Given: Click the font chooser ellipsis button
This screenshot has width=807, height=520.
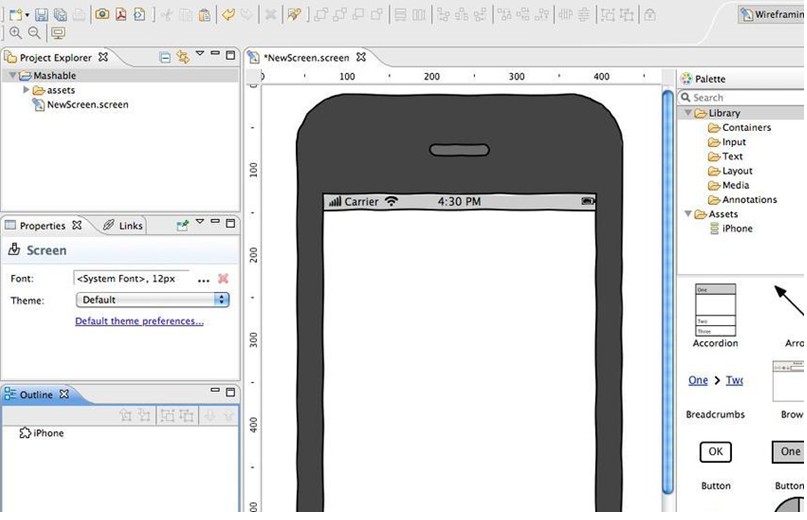Looking at the screenshot, I should [204, 279].
